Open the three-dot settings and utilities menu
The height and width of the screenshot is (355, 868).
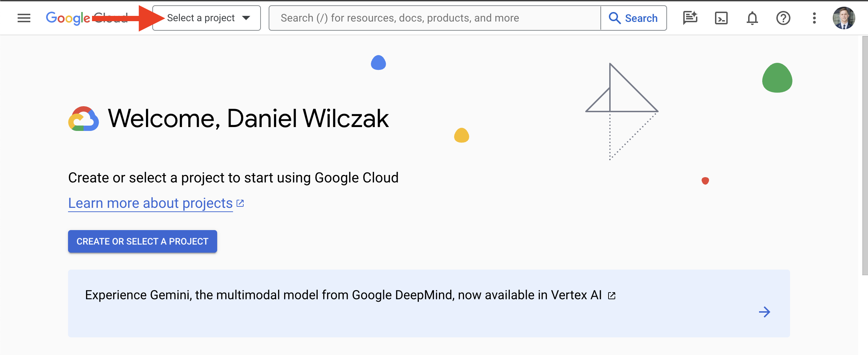point(814,18)
